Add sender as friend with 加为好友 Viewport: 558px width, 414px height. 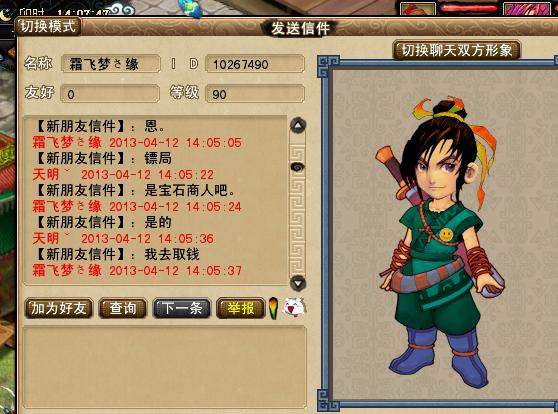[x=59, y=308]
